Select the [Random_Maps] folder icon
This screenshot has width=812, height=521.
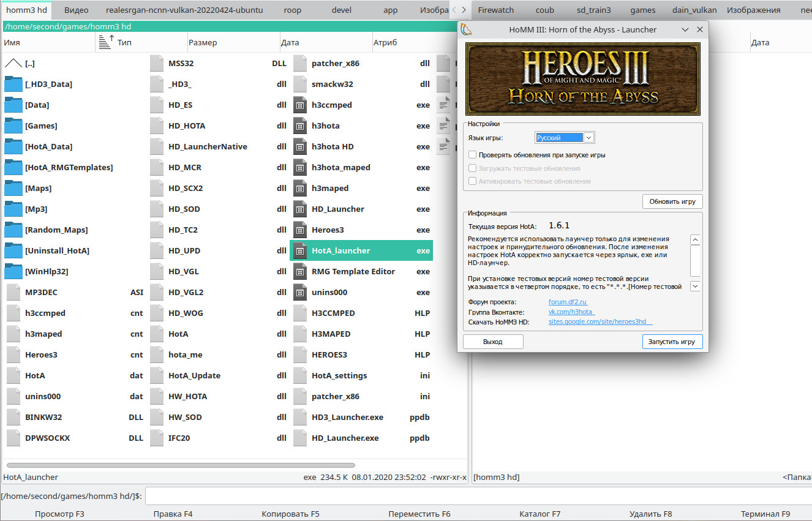click(x=13, y=230)
